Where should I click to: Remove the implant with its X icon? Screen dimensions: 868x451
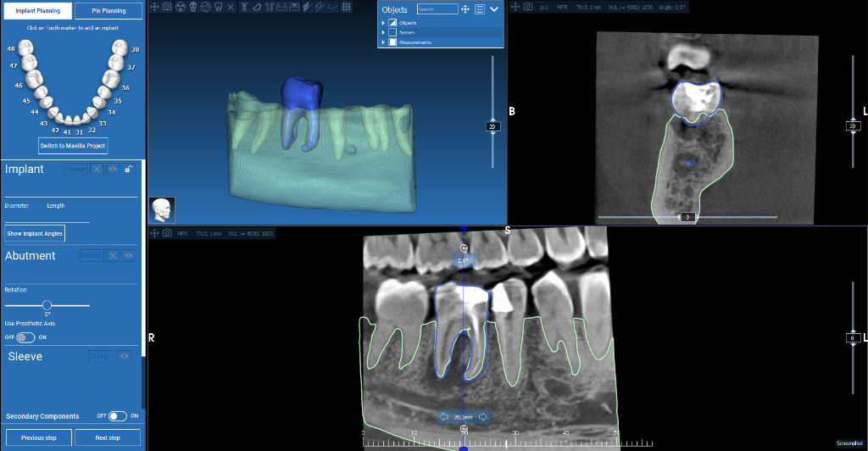pyautogui.click(x=97, y=169)
